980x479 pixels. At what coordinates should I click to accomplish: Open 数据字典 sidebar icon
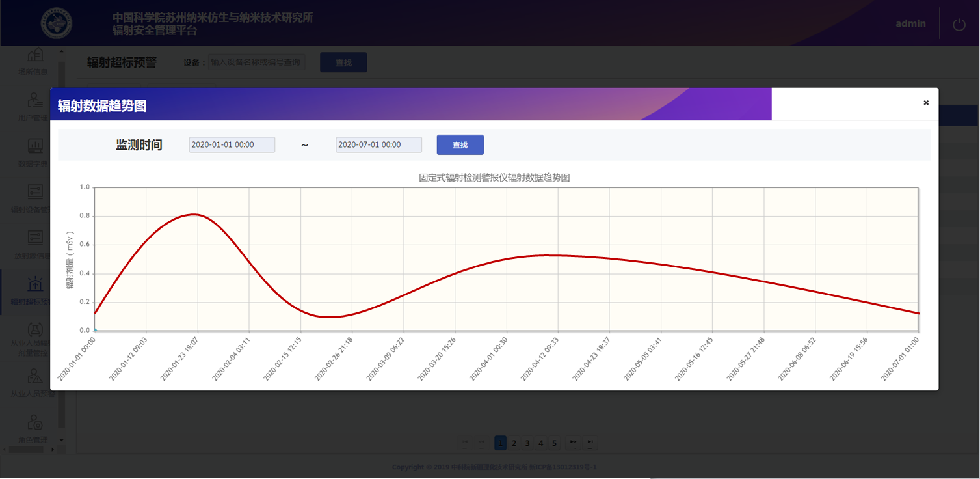pos(34,152)
